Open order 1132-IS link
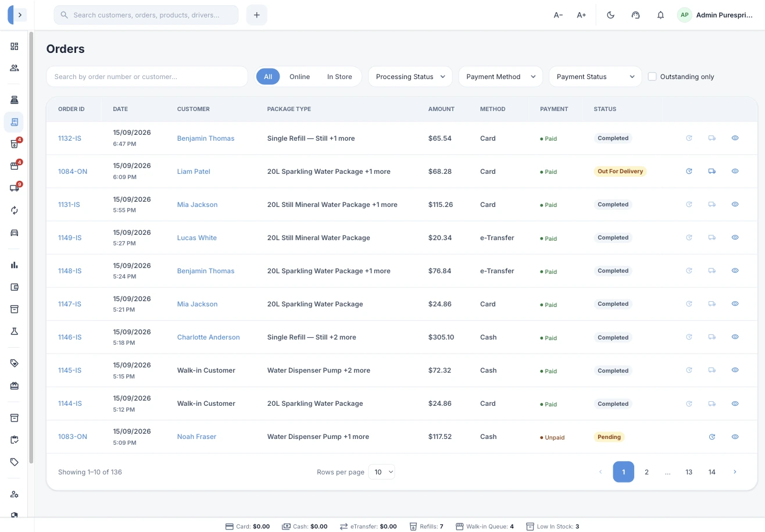 coord(70,138)
